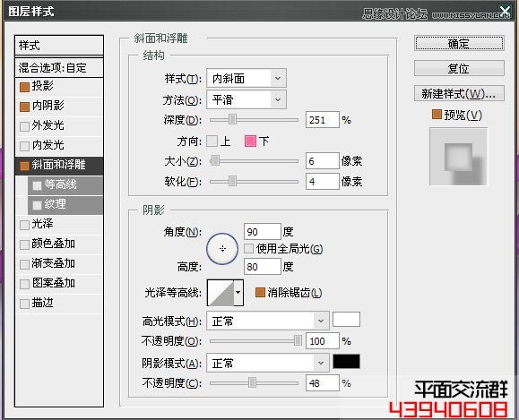The height and width of the screenshot is (420, 519).
Task: Click the 复位 (Reset) button
Action: pyautogui.click(x=459, y=68)
